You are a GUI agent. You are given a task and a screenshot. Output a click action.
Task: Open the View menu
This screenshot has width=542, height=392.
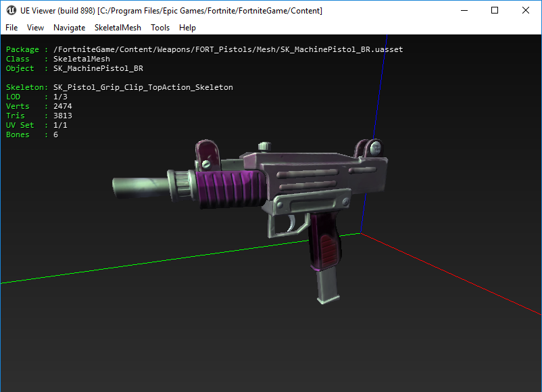coord(35,28)
